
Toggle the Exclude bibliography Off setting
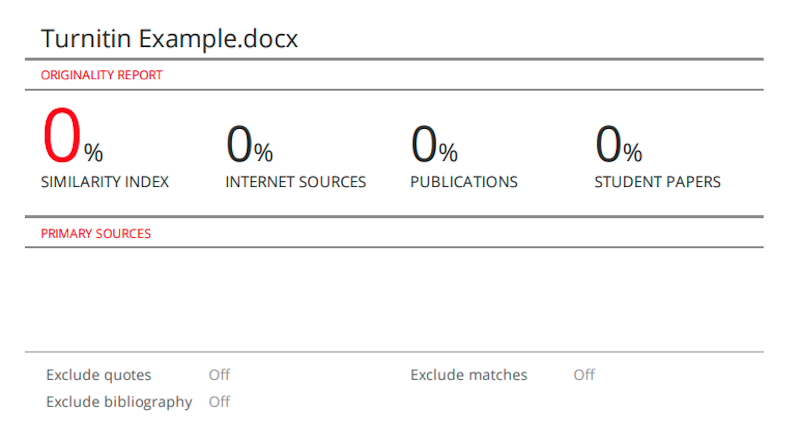pyautogui.click(x=219, y=401)
